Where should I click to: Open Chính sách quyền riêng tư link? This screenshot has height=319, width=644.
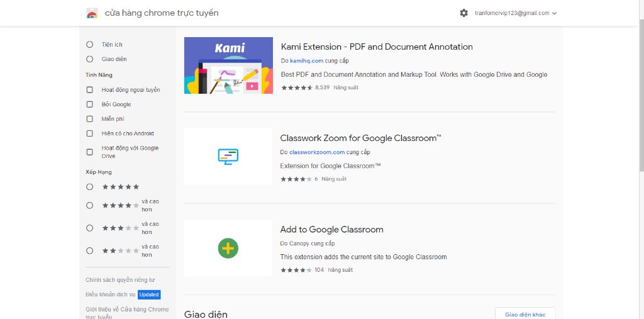(120, 280)
